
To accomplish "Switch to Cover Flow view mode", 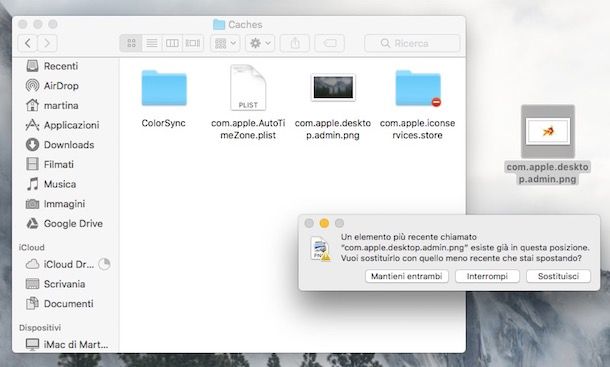I will 193,43.
